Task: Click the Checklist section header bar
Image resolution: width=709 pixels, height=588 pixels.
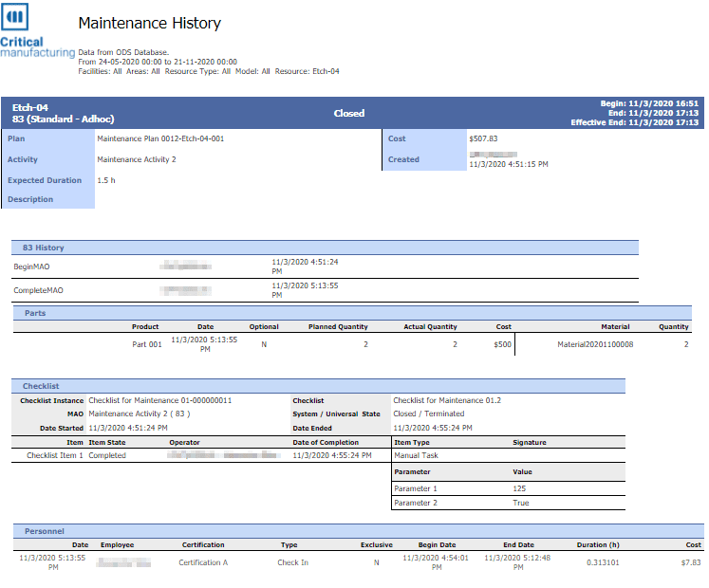Action: pos(41,386)
